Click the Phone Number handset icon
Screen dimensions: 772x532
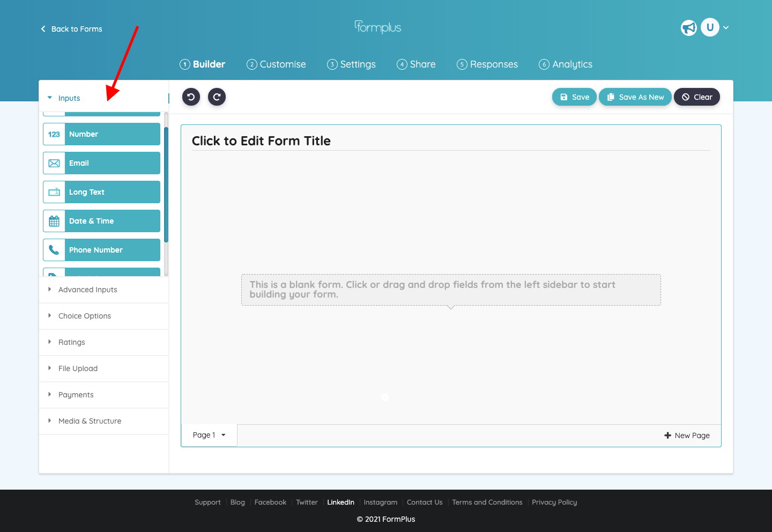54,250
